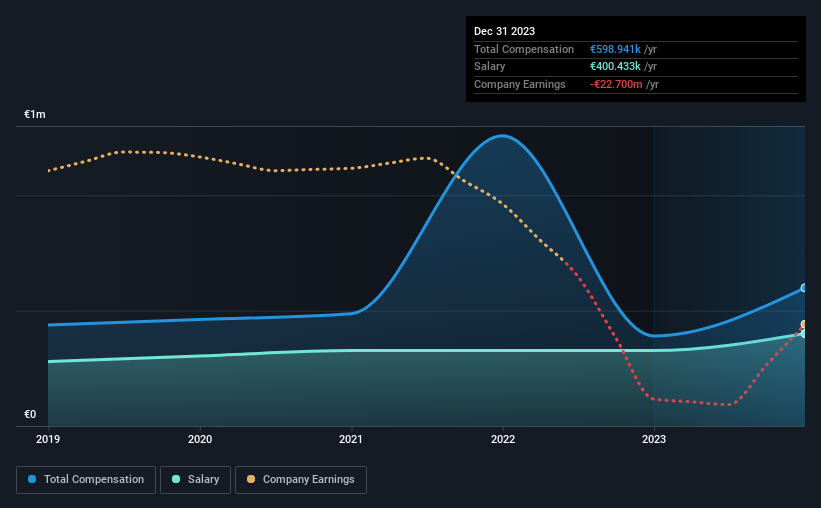Click the -€22.700m company earnings value
The height and width of the screenshot is (508, 821).
(x=616, y=84)
